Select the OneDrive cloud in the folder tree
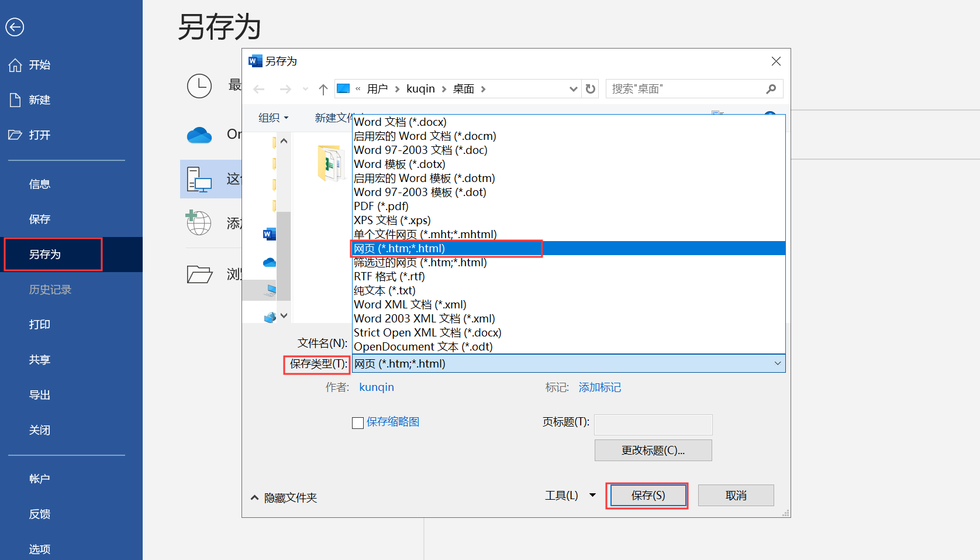Image resolution: width=980 pixels, height=560 pixels. [269, 262]
